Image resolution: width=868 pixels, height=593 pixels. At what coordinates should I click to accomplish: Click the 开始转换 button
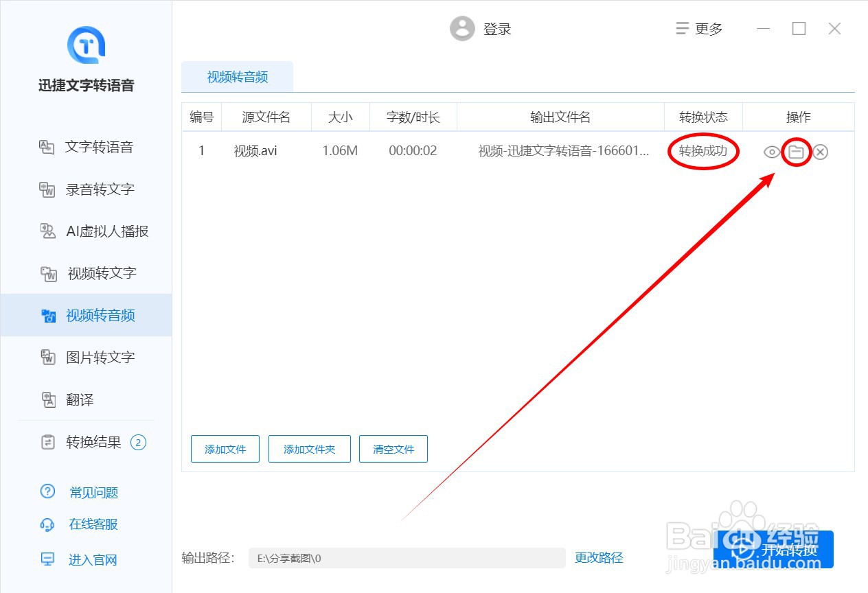pyautogui.click(x=773, y=549)
